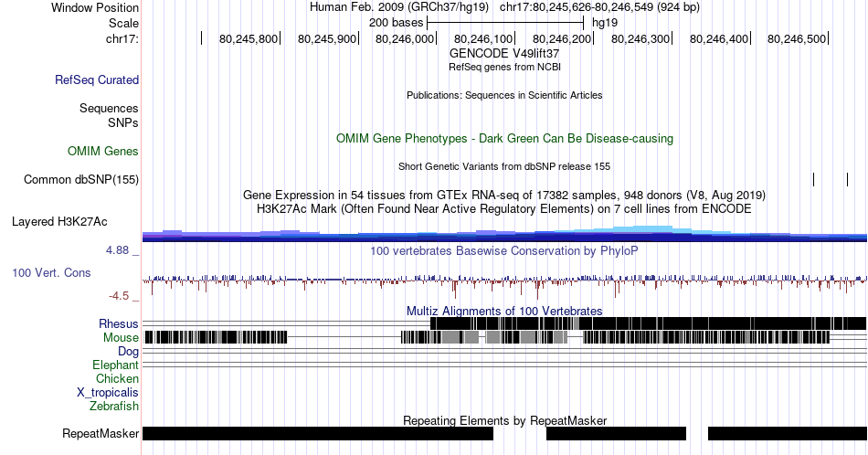Click the Sequences track label
The height and width of the screenshot is (455, 868).
(x=109, y=108)
